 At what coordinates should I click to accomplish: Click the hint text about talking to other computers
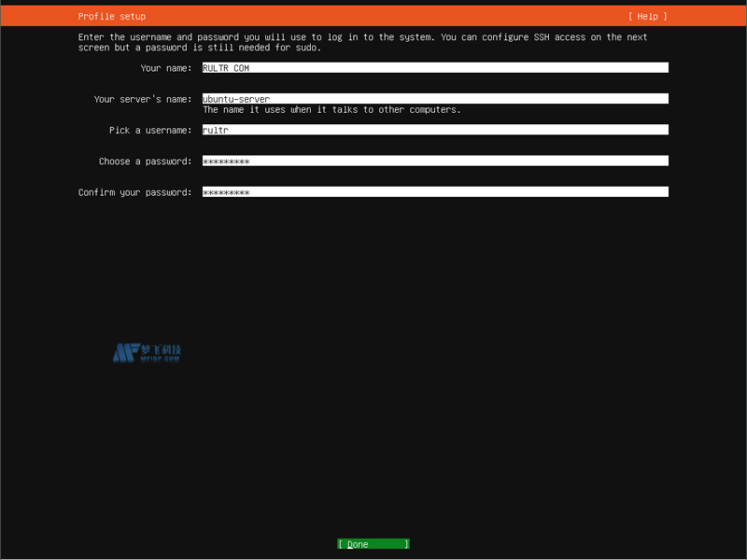pos(334,109)
